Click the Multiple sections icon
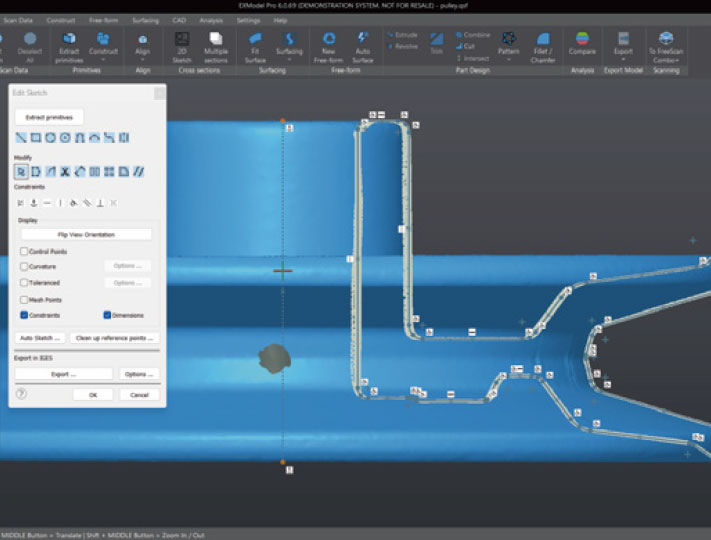The height and width of the screenshot is (540, 711). coord(216,43)
